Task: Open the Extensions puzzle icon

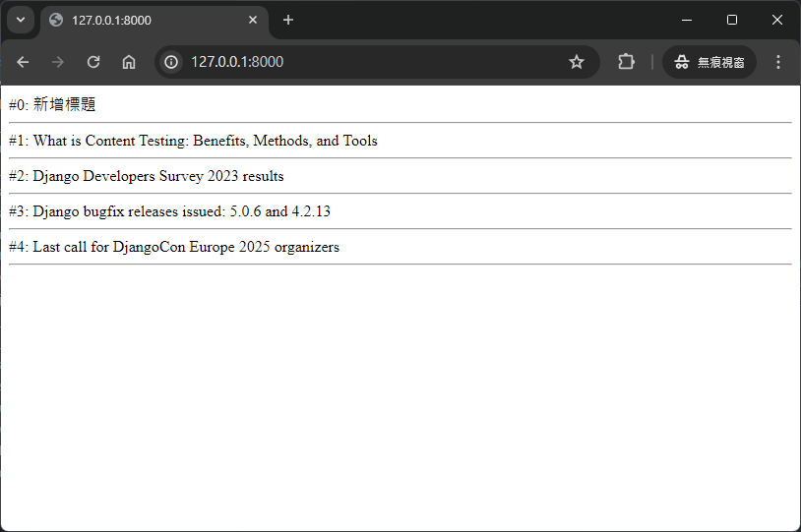Action: coord(626,62)
